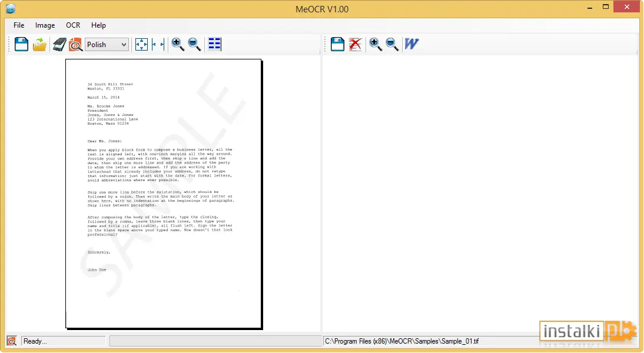Open the File menu
Viewport: 644px width, 353px height.
click(x=19, y=25)
